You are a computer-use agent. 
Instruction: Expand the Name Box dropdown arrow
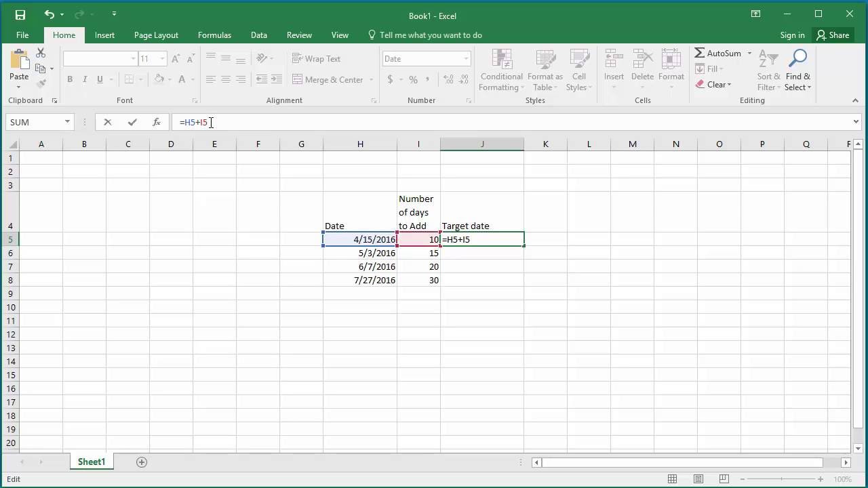click(x=67, y=122)
